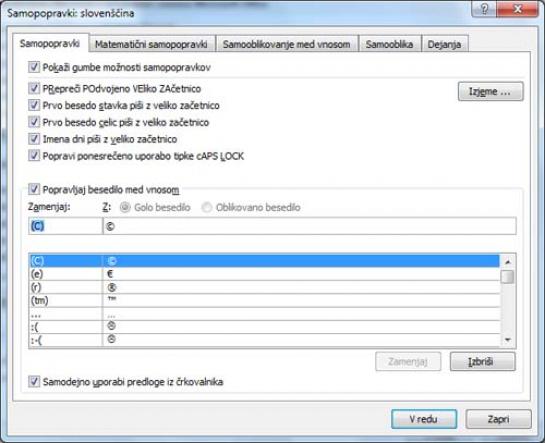
Task: Click the Zamenjaj input field with (C)
Action: [65, 226]
